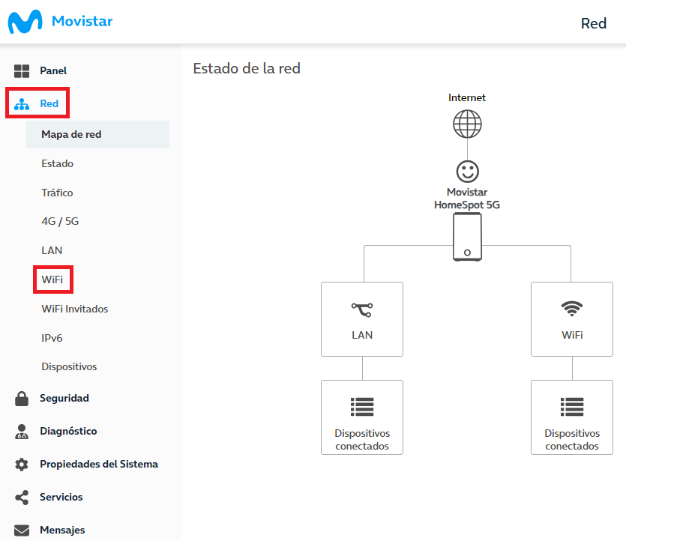Open Dispositivos conectados under LAN
This screenshot has height=540, width=697.
point(362,417)
